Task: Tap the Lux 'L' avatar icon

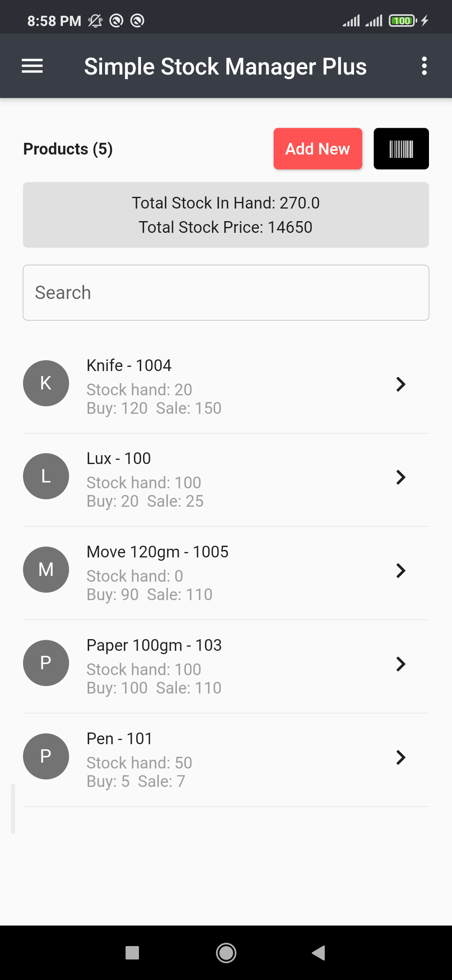Action: pyautogui.click(x=46, y=476)
